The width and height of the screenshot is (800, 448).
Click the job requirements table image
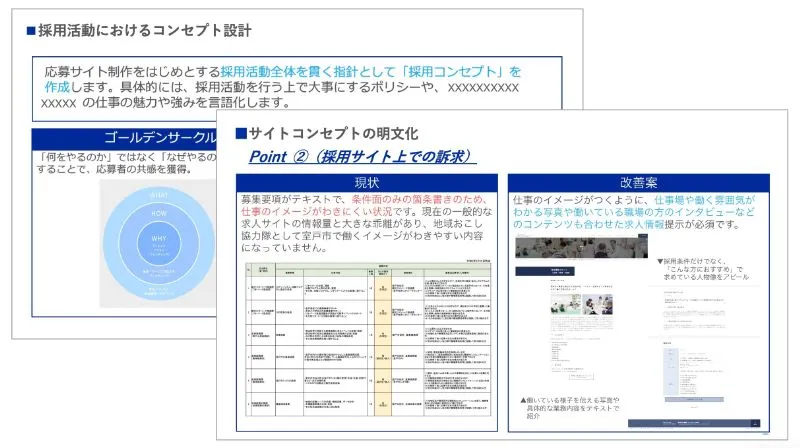click(368, 339)
